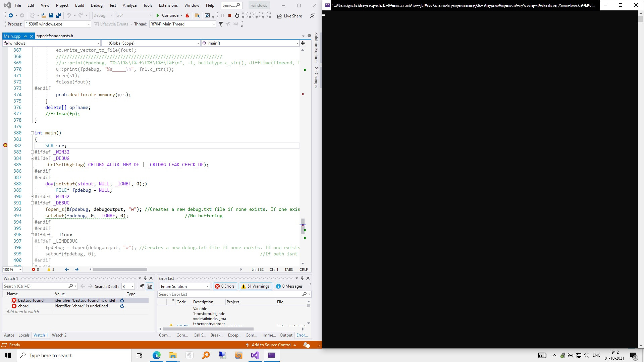The image size is (644, 362).
Task: Open the Debug menu
Action: 97,5
